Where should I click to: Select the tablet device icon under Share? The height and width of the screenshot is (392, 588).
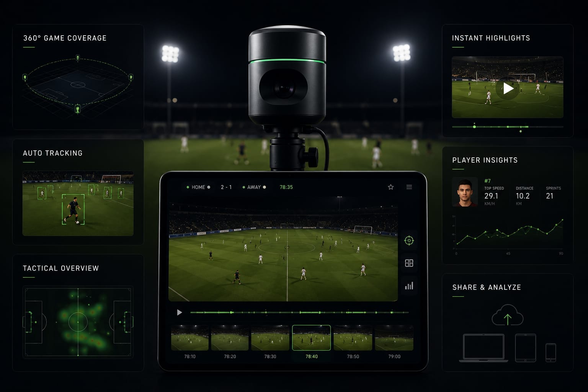pos(525,348)
